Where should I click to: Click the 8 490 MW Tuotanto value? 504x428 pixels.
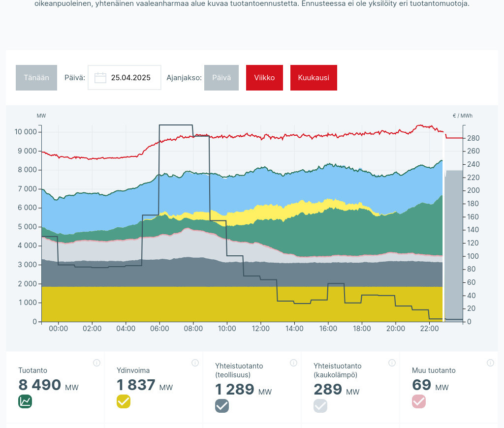(40, 385)
